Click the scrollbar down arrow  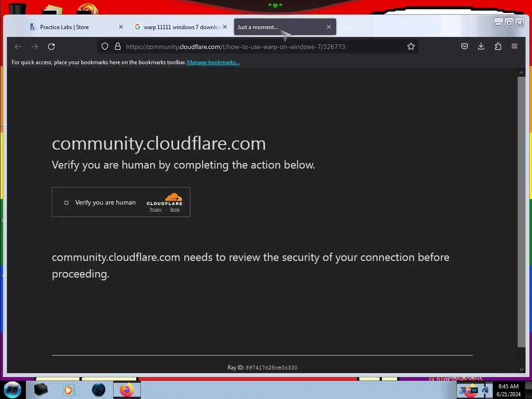pyautogui.click(x=521, y=369)
